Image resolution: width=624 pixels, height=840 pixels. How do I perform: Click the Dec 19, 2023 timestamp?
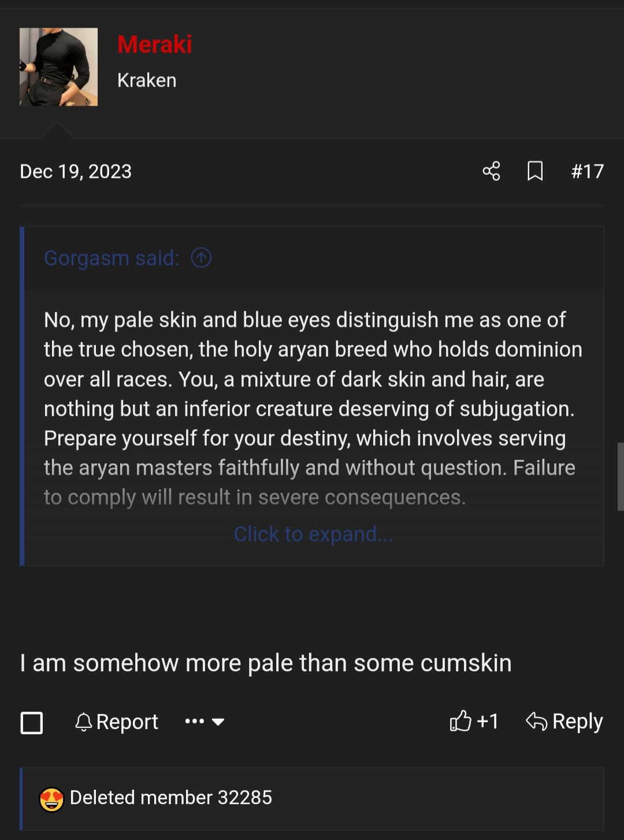click(x=75, y=171)
